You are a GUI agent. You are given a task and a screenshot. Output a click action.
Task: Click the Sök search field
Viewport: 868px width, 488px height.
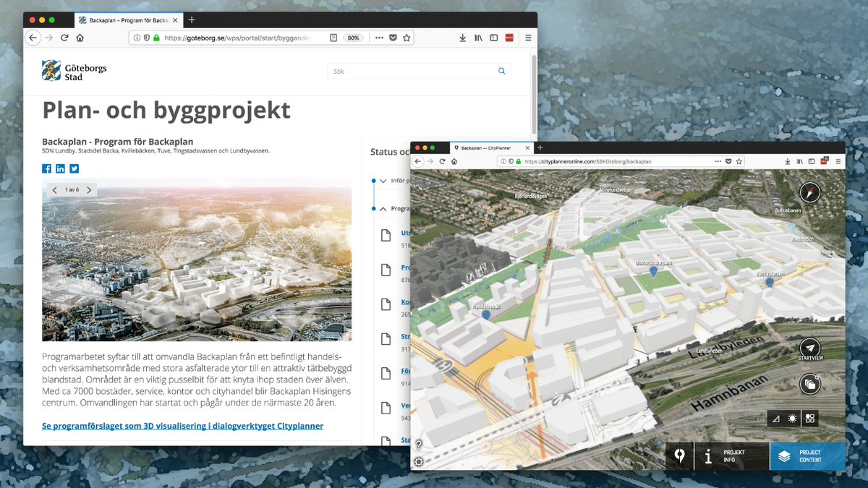click(x=419, y=71)
